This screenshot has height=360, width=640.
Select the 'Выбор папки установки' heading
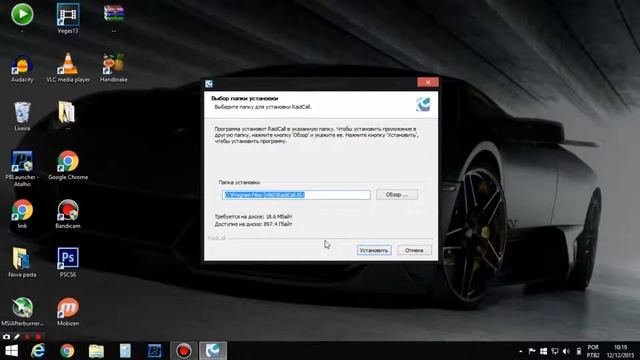click(244, 98)
